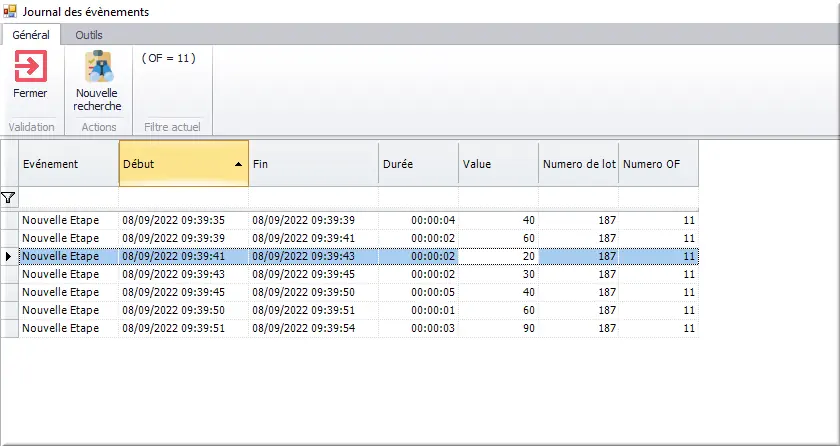Click the Journal des évènements window icon
Viewport: 840px width, 446px height.
click(x=10, y=11)
